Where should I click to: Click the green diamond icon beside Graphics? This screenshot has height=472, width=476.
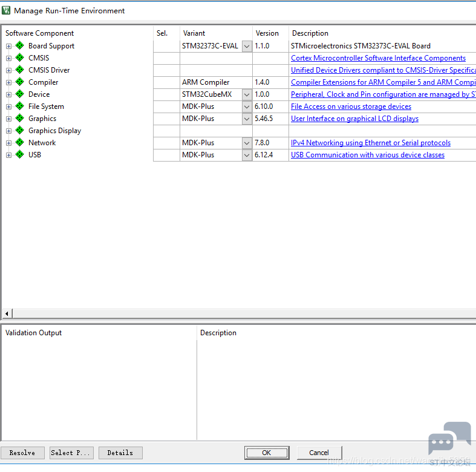(x=20, y=118)
